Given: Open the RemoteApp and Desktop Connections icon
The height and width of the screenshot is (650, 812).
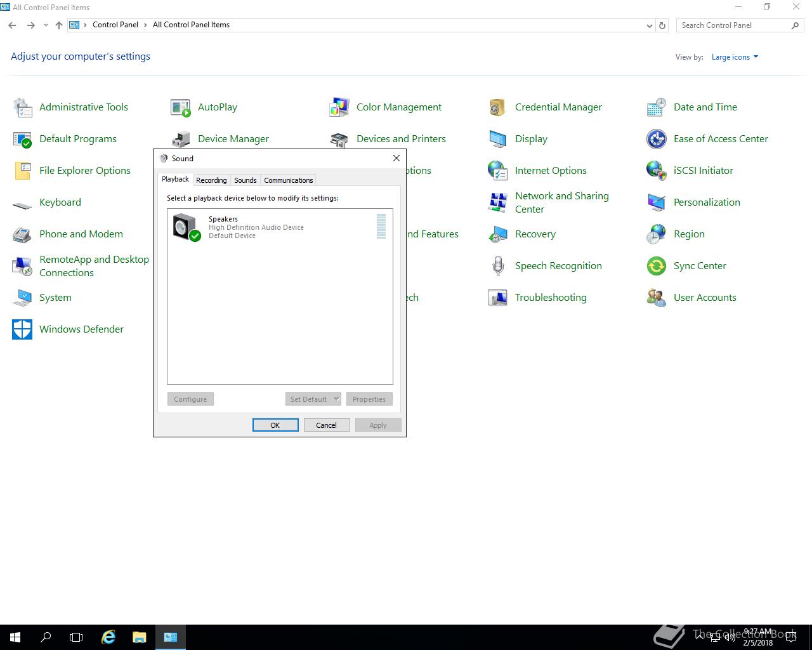Looking at the screenshot, I should point(22,266).
